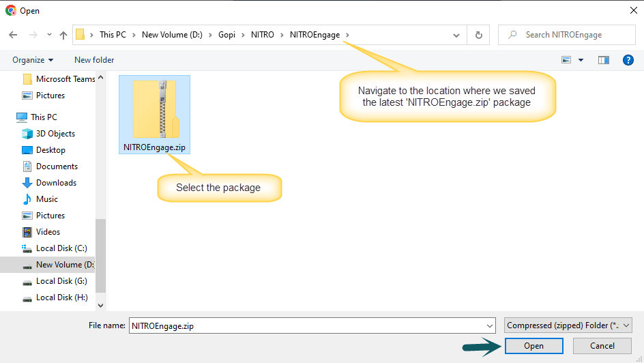Select 'This PC' in the address breadcrumb

pos(113,35)
